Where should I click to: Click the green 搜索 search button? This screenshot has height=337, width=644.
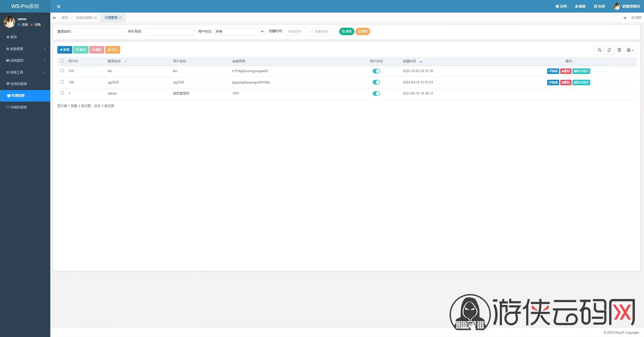[x=346, y=31]
